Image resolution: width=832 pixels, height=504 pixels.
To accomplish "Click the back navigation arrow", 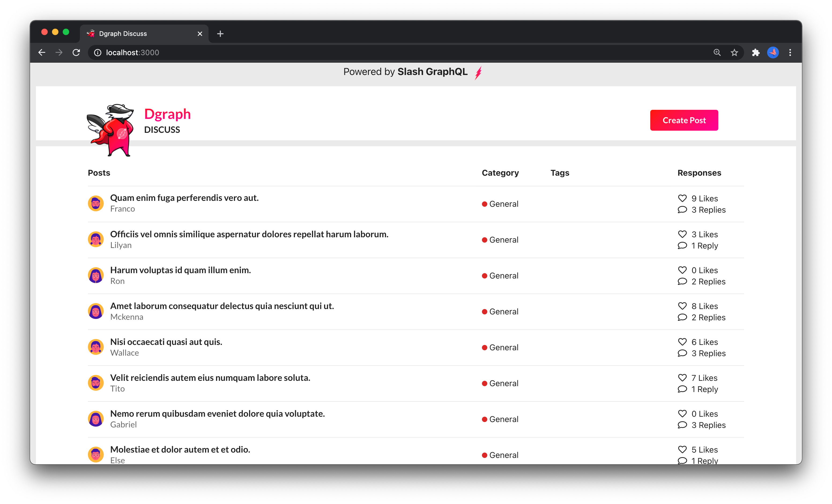I will pyautogui.click(x=42, y=53).
